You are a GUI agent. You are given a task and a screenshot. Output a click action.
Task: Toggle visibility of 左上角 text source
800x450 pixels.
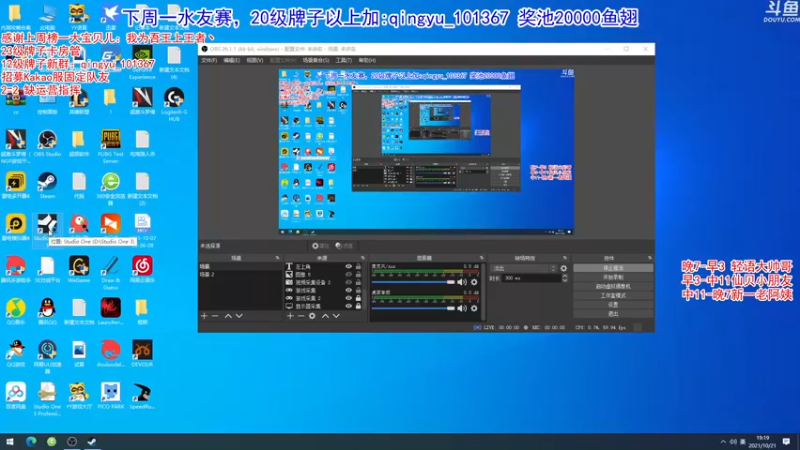click(348, 266)
